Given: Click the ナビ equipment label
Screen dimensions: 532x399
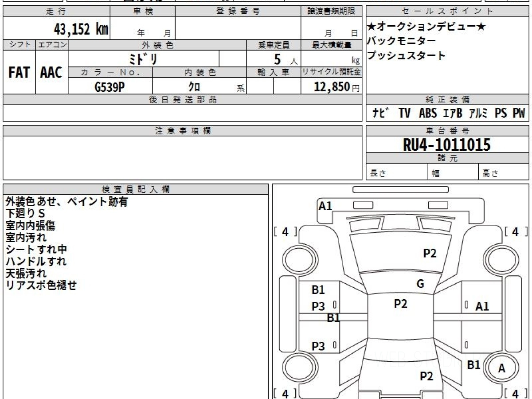Looking at the screenshot, I should [x=381, y=113].
